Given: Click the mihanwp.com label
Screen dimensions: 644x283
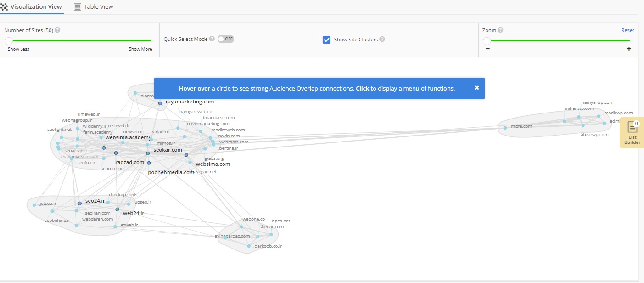Looking at the screenshot, I should point(579,108).
